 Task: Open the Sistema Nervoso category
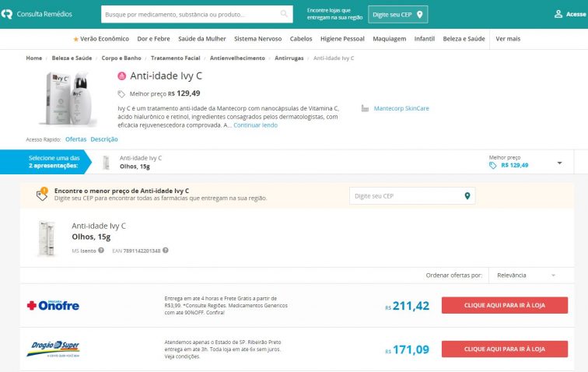257,39
